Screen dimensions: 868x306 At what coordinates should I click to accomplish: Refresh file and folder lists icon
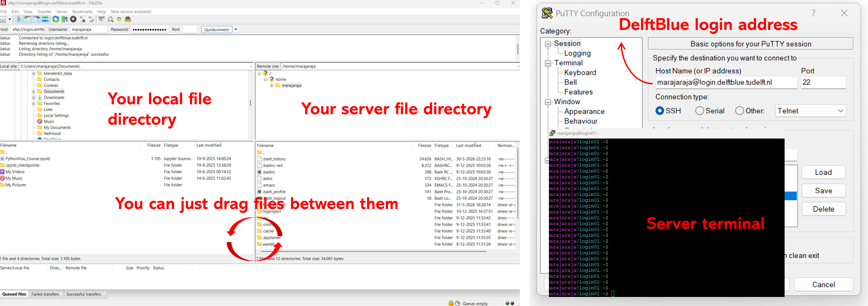point(56,19)
